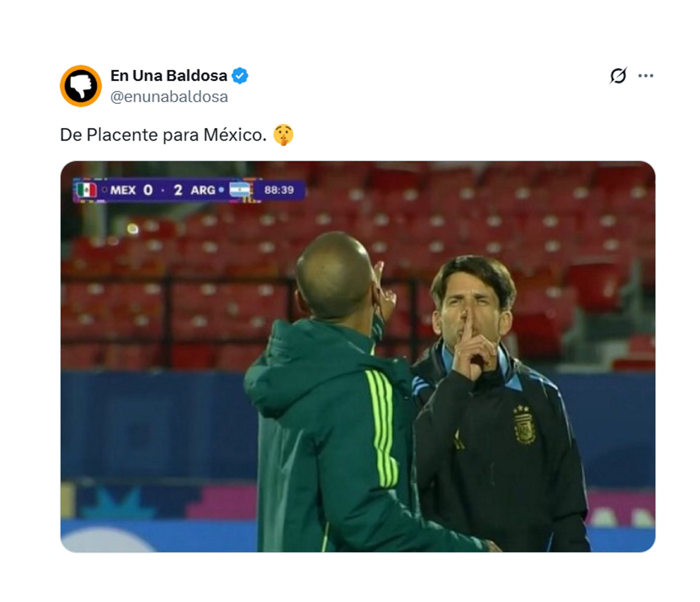Click the shushing face emoji
The image size is (700, 602).
click(x=283, y=135)
